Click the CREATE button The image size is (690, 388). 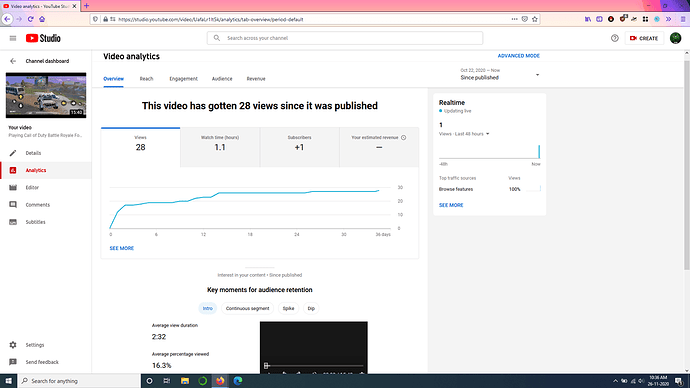click(x=644, y=38)
